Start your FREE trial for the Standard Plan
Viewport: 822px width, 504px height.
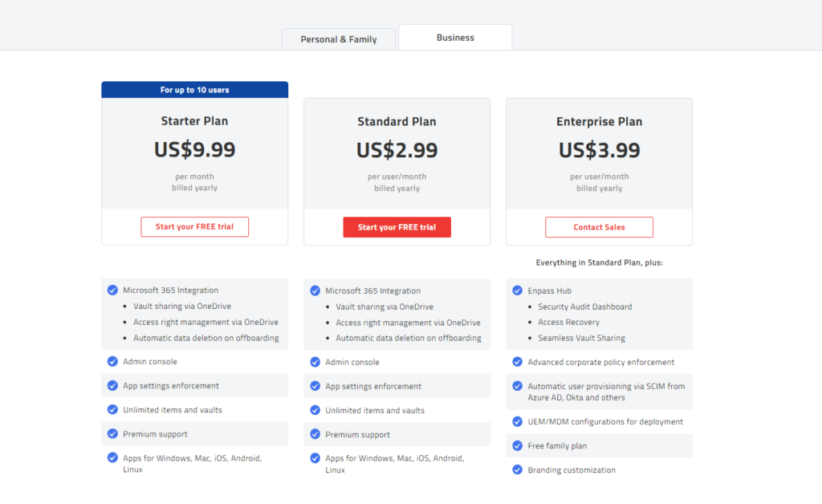click(397, 227)
